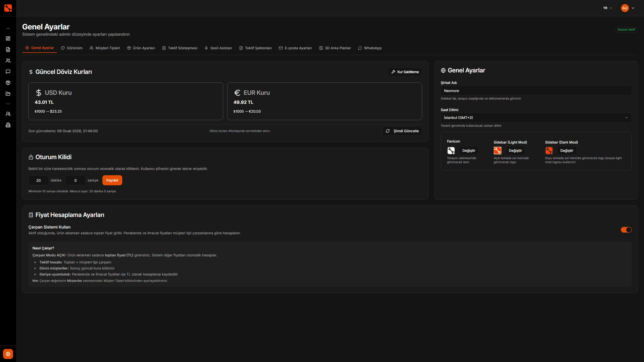This screenshot has width=644, height=362.
Task: Switch to the WhatsApp tab
Action: click(370, 48)
